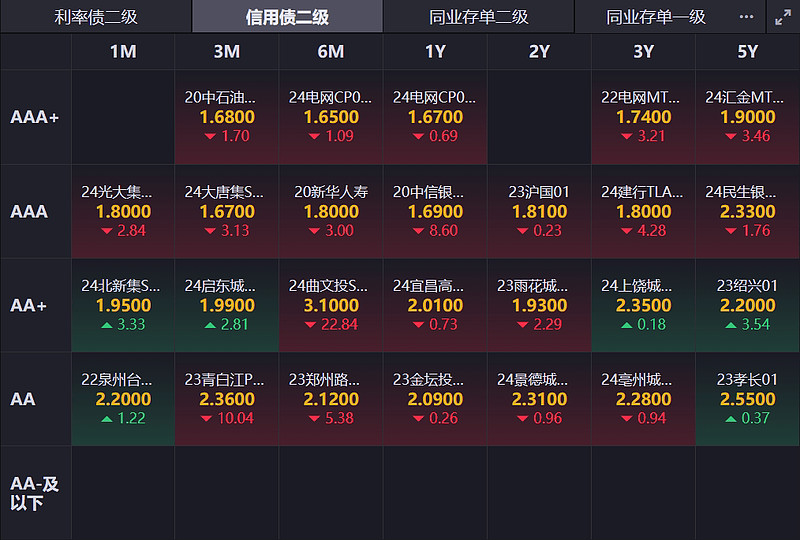Open the 同业存单二级 tab
The image size is (800, 540).
point(479,17)
